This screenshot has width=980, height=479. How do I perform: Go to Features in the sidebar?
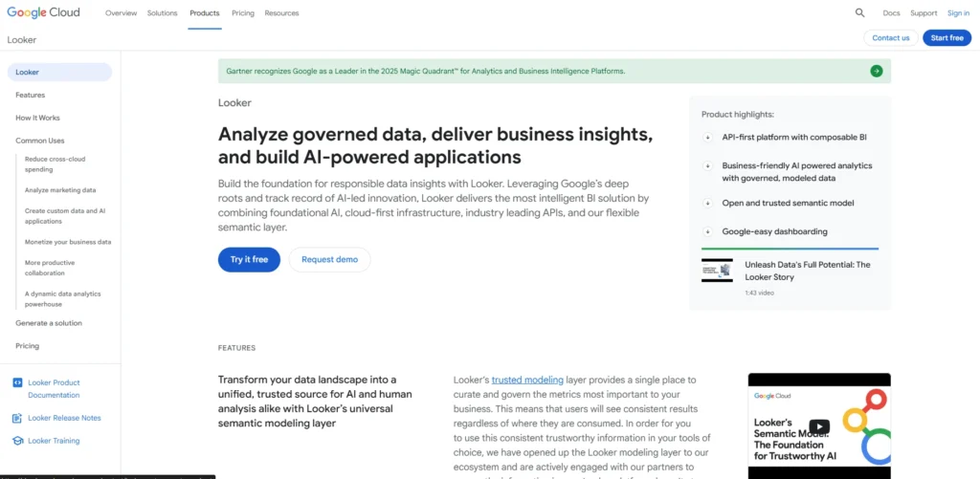coord(30,95)
